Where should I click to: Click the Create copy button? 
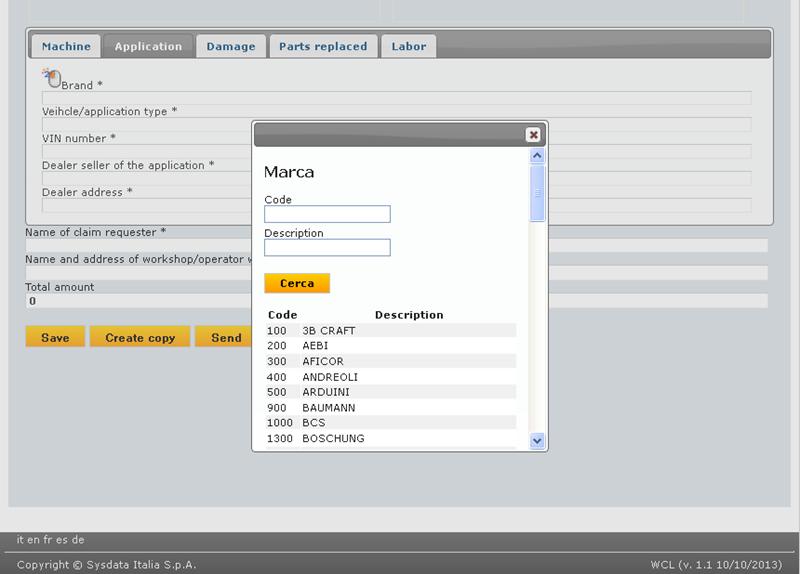(140, 337)
